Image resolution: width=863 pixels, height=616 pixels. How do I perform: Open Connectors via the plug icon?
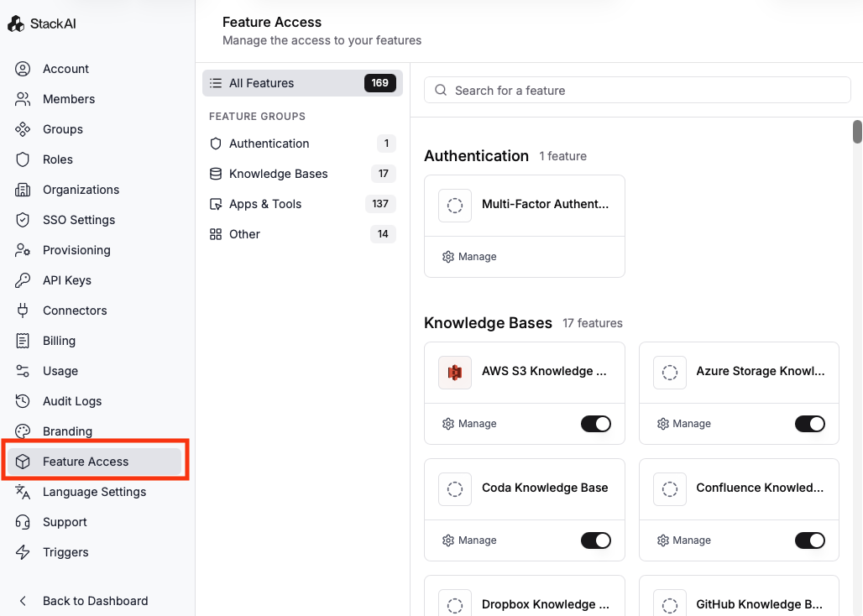24,311
